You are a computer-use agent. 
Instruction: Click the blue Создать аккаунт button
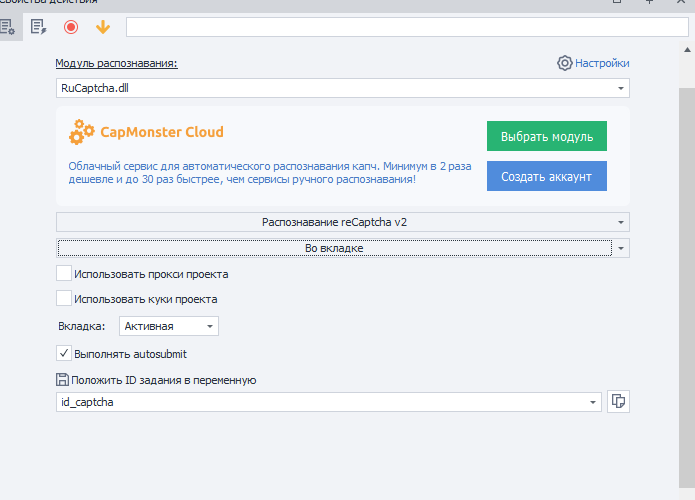[x=546, y=176]
